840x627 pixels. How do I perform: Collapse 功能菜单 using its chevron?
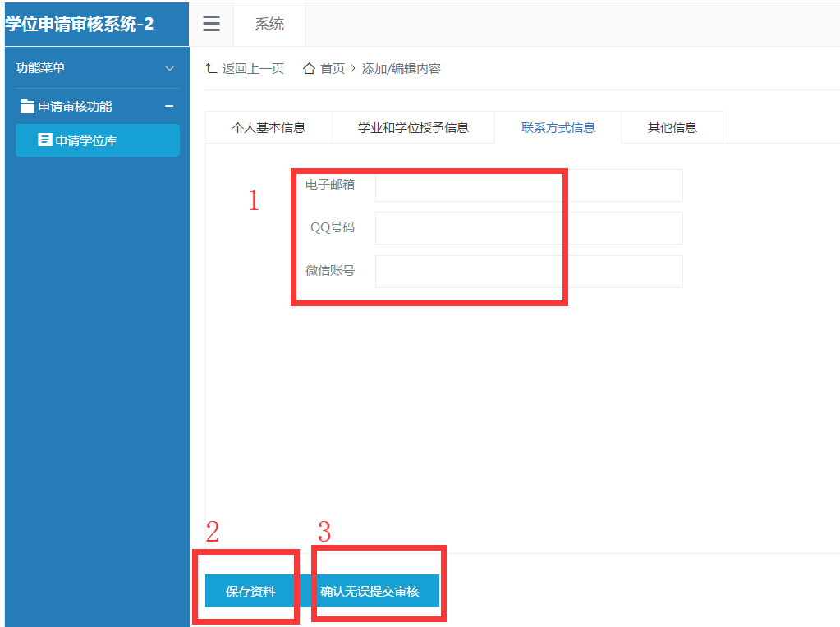click(170, 67)
